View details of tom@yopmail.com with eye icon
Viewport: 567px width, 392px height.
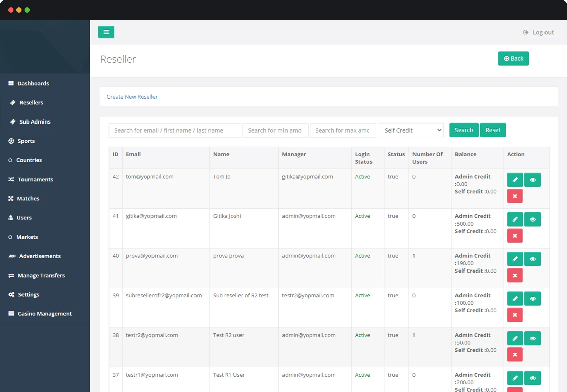[532, 180]
